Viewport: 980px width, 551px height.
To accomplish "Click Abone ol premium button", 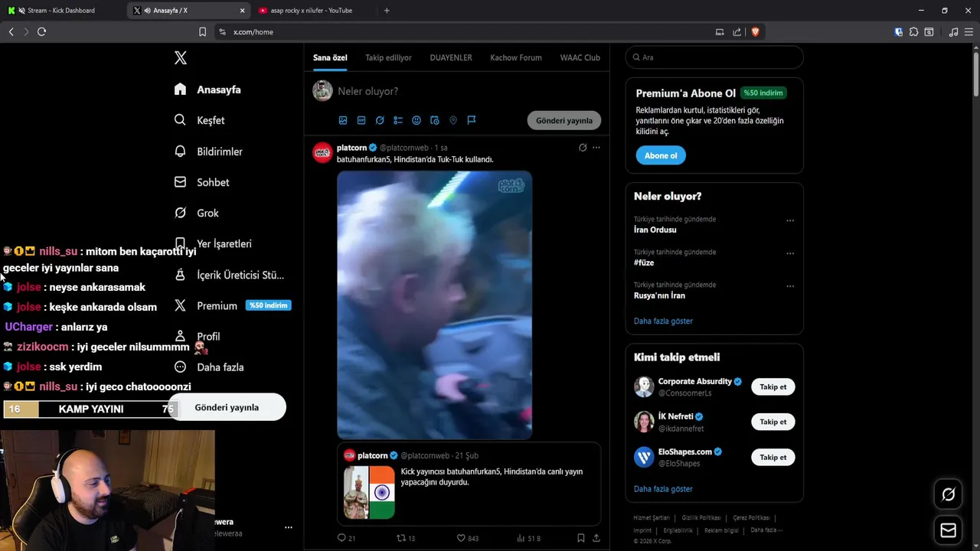I will tap(661, 155).
